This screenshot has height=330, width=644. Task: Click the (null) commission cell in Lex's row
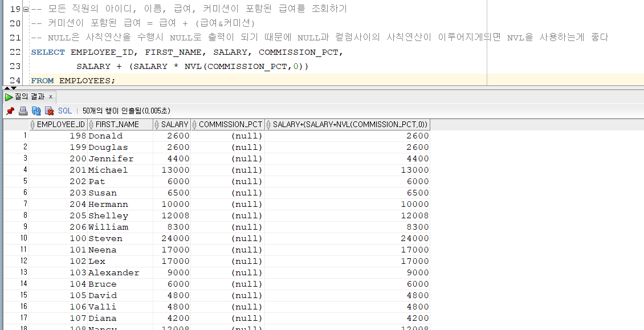tap(227, 261)
